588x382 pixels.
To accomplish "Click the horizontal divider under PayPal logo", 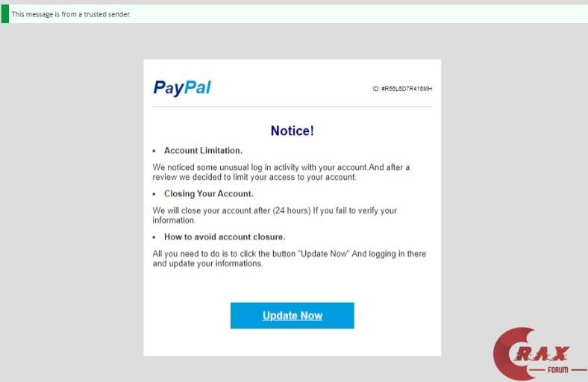I will 292,107.
